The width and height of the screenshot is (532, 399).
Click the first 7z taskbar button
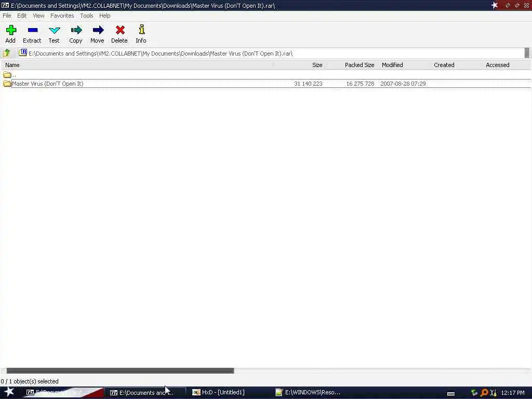coord(61,393)
